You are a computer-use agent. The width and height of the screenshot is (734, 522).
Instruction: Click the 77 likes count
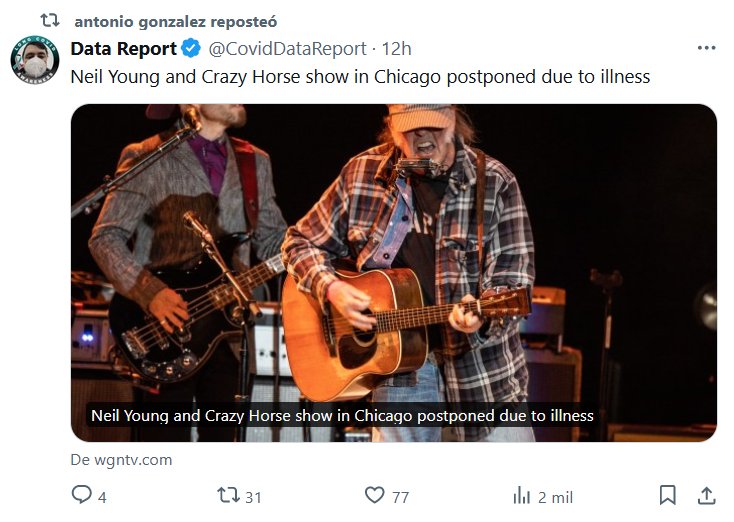pyautogui.click(x=400, y=496)
